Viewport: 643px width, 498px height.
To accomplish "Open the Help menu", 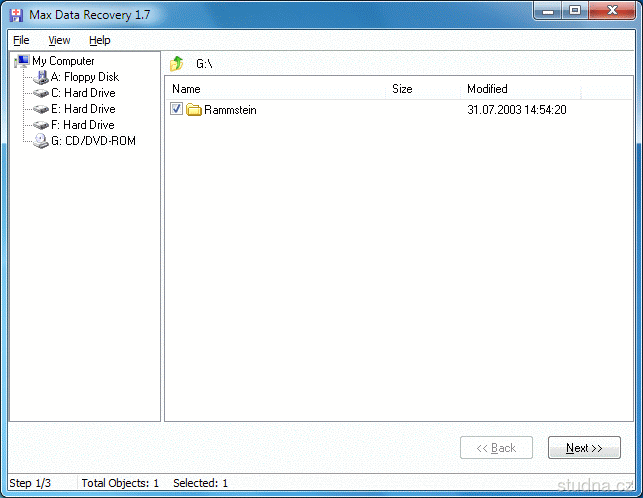I will pyautogui.click(x=100, y=40).
